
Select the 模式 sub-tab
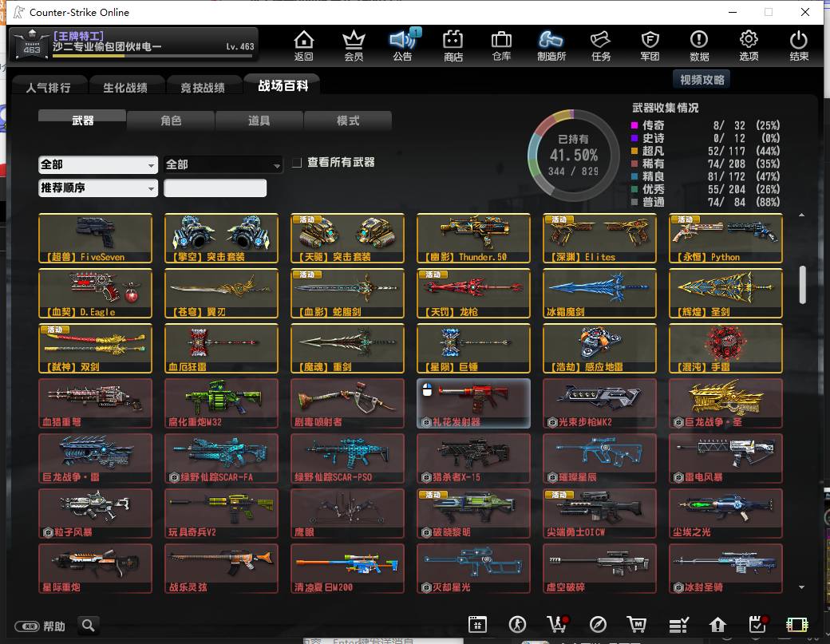coord(348,121)
